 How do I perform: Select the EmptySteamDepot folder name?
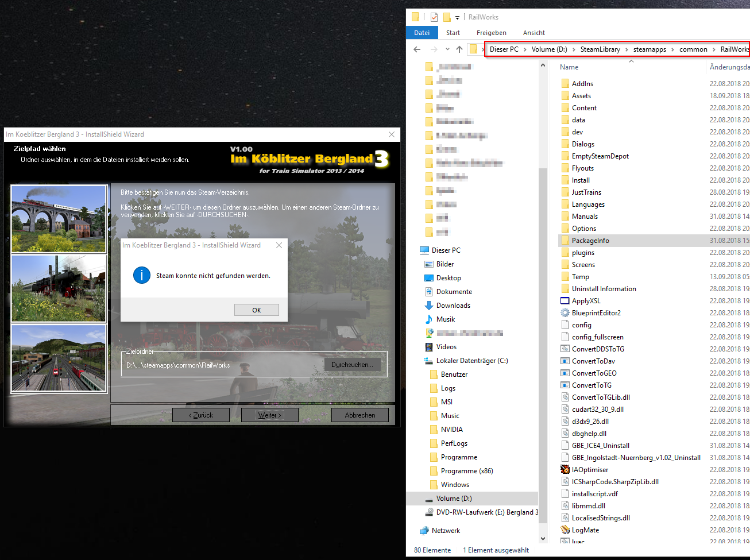(600, 156)
